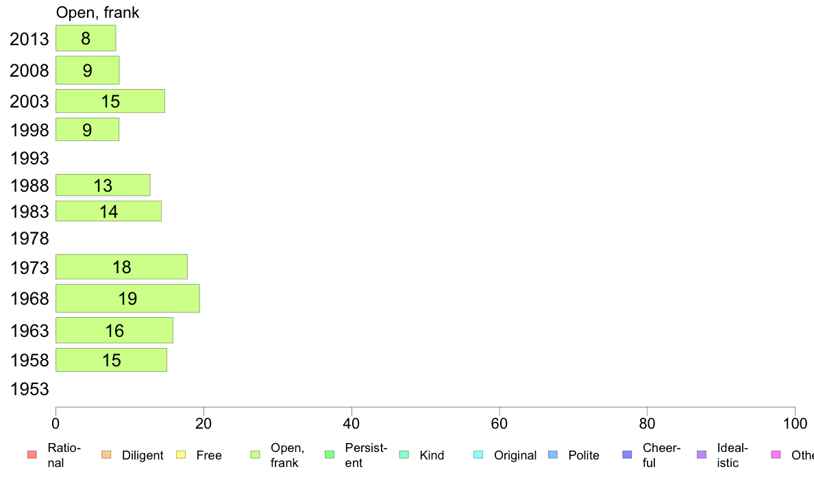814x504 pixels.
Task: Click the cyan Original legend swatch
Action: point(479,455)
